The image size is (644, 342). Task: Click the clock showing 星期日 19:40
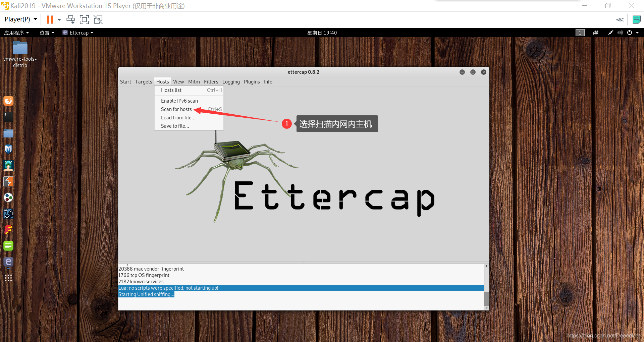[x=322, y=33]
